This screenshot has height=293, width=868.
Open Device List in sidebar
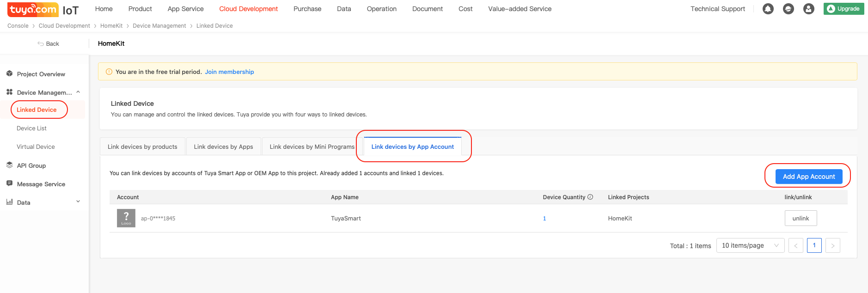click(31, 128)
